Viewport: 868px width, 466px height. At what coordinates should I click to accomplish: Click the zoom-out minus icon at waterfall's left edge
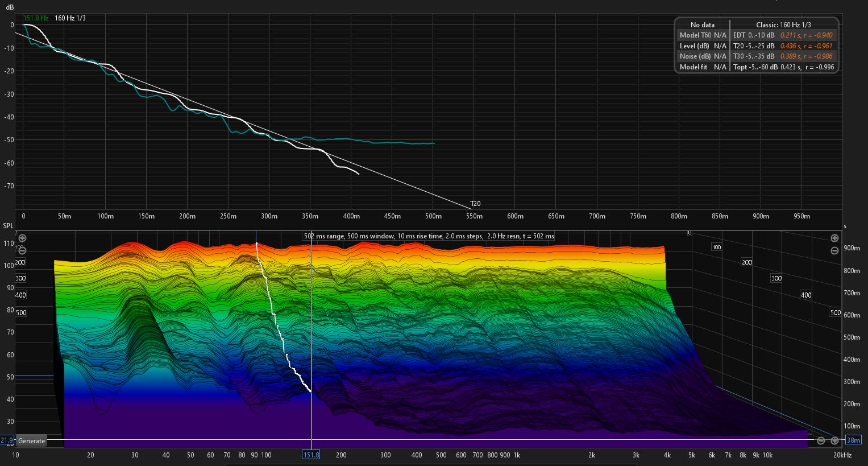(22, 249)
